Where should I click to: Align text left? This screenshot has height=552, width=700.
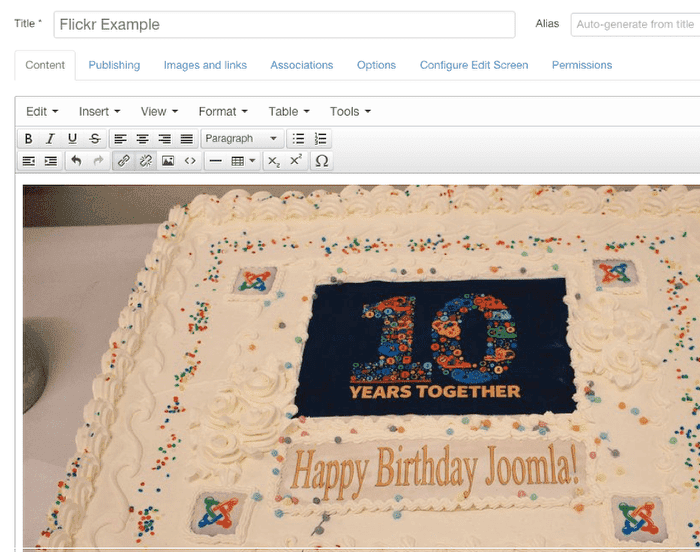120,139
